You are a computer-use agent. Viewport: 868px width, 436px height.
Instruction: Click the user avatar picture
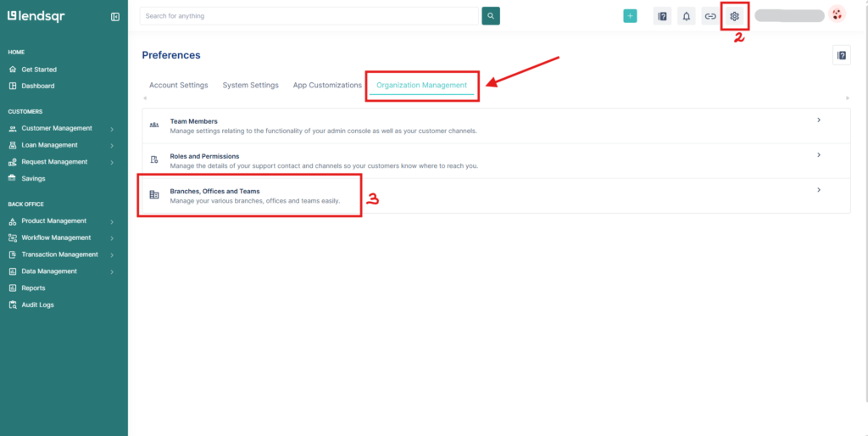coord(837,14)
